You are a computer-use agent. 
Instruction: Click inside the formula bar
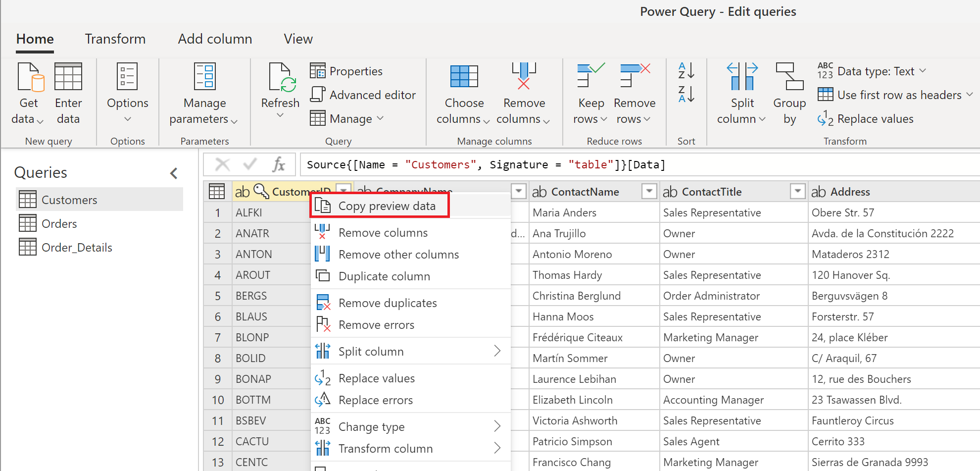tap(495, 164)
